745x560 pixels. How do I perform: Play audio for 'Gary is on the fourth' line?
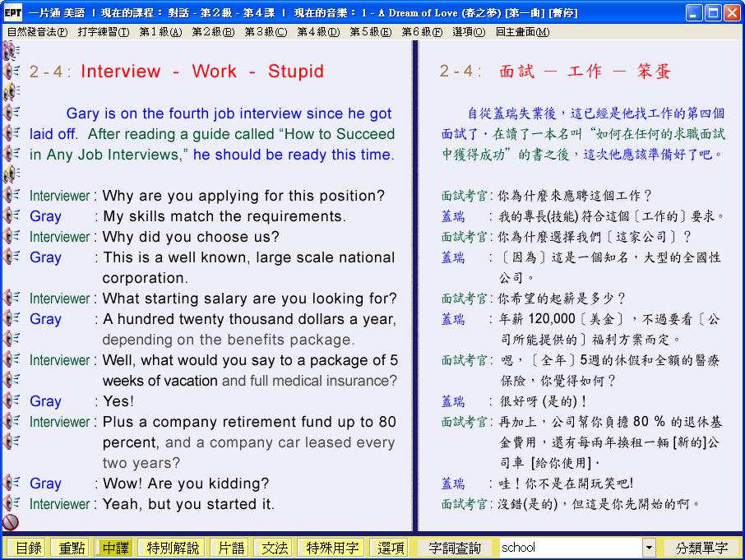pyautogui.click(x=12, y=113)
